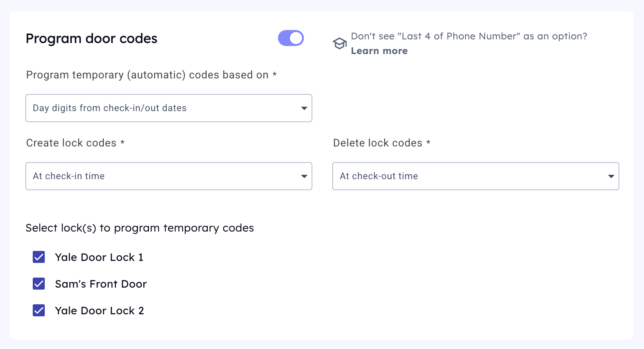Click the Create lock codes field label
The height and width of the screenshot is (349, 644).
71,143
